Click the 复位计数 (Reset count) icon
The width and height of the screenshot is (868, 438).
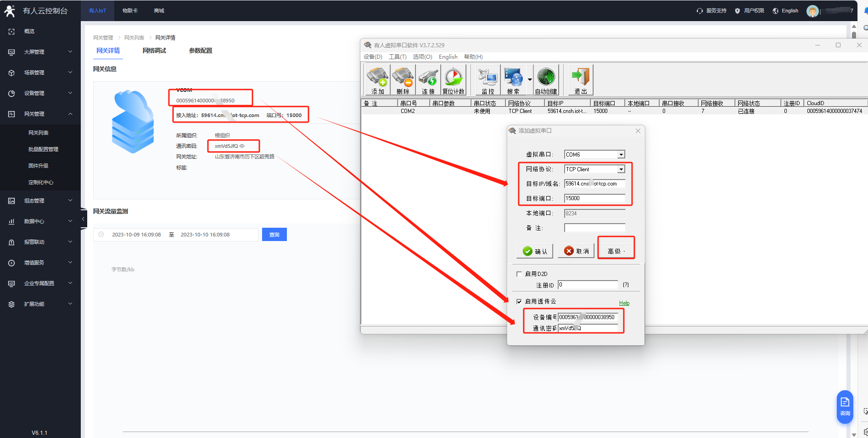453,80
